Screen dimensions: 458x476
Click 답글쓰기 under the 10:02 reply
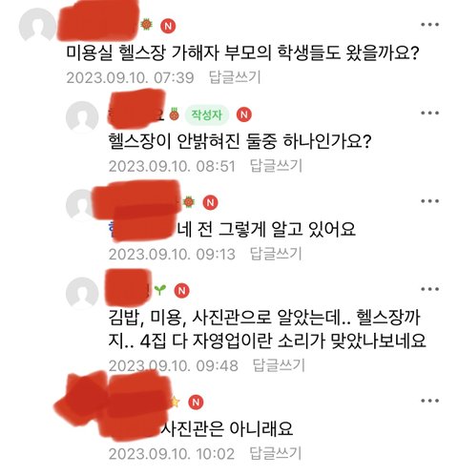click(275, 453)
